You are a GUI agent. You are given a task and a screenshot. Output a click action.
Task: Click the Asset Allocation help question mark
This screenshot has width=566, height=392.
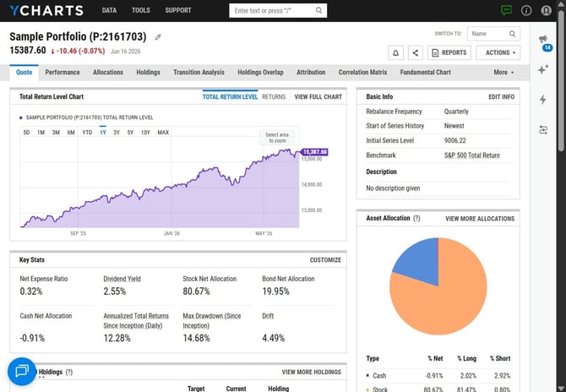pyautogui.click(x=416, y=218)
